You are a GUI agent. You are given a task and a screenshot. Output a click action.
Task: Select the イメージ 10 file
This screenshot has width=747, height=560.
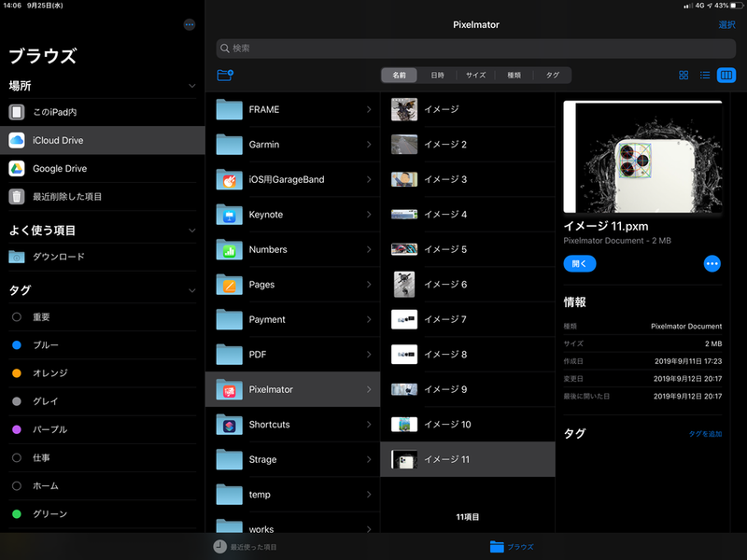[x=468, y=425]
